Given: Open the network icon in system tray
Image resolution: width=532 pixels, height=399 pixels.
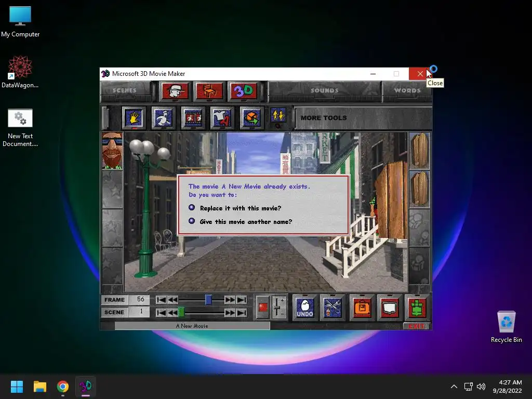Looking at the screenshot, I should (468, 387).
